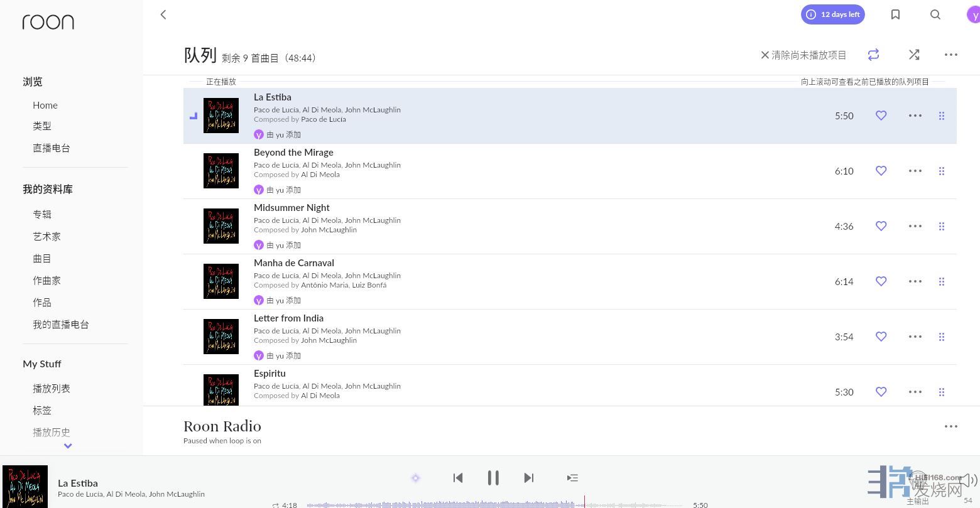
Task: Open the queue's three-dot options menu
Action: (x=950, y=55)
